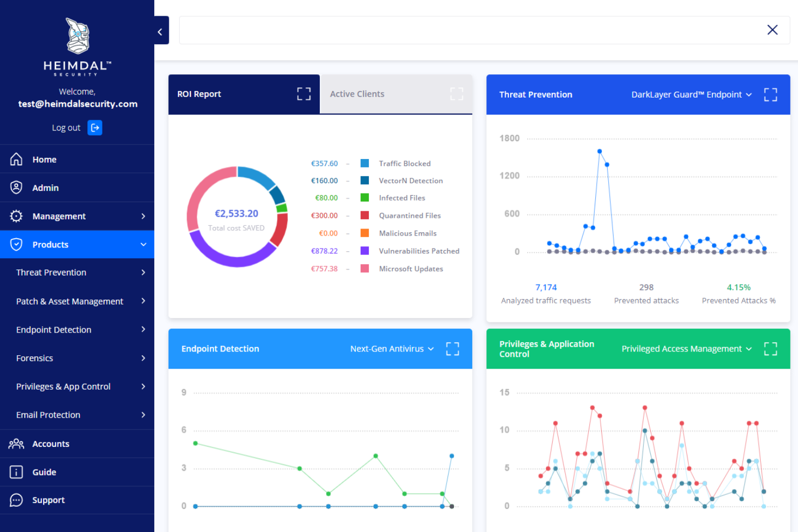Switch to the Active Clients tab

[x=357, y=94]
